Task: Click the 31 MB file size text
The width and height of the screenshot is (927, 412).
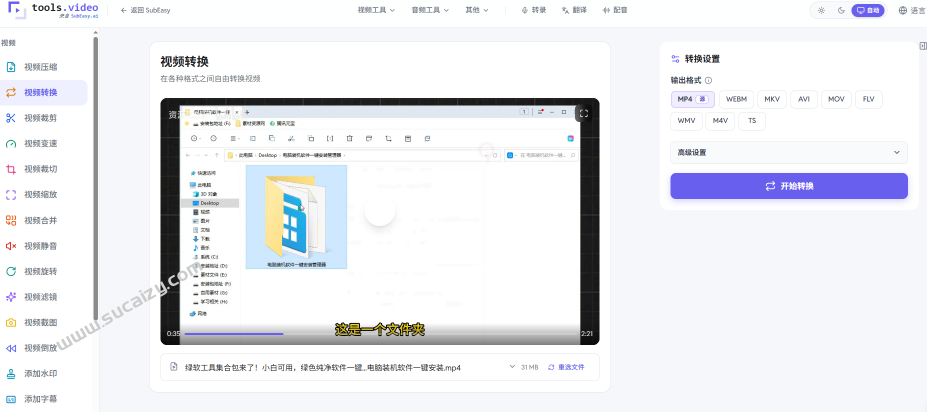Action: point(529,367)
